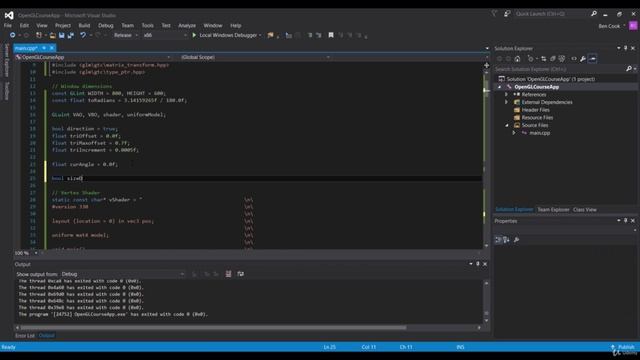Click Properties panel property pages wrench icon
Screen dimensions: 640x360
click(516, 240)
